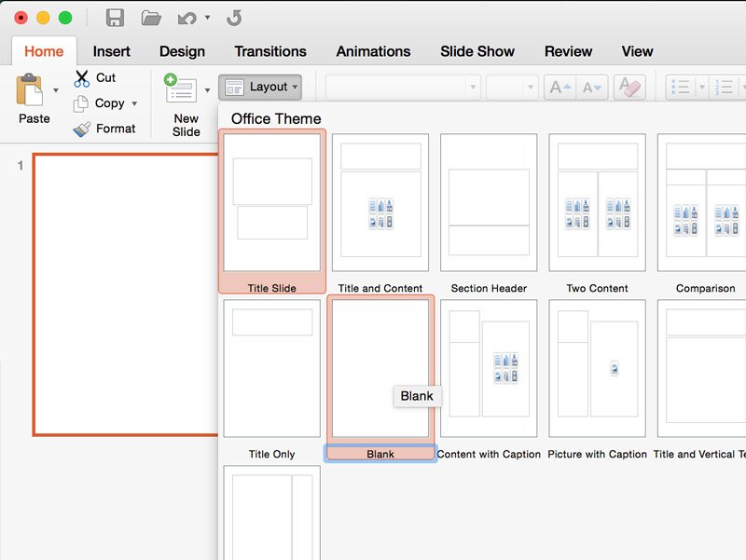Open the View tab

tap(637, 51)
